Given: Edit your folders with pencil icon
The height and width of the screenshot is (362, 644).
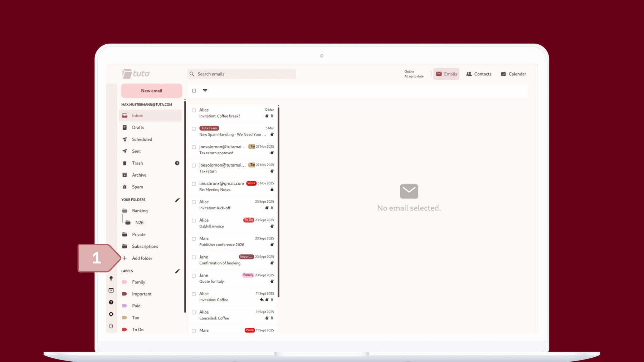Looking at the screenshot, I should (177, 200).
